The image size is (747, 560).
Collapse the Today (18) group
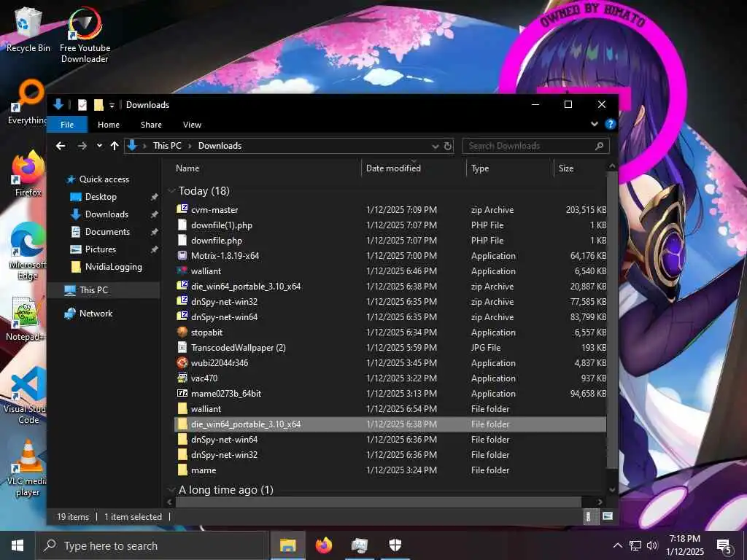(x=171, y=191)
